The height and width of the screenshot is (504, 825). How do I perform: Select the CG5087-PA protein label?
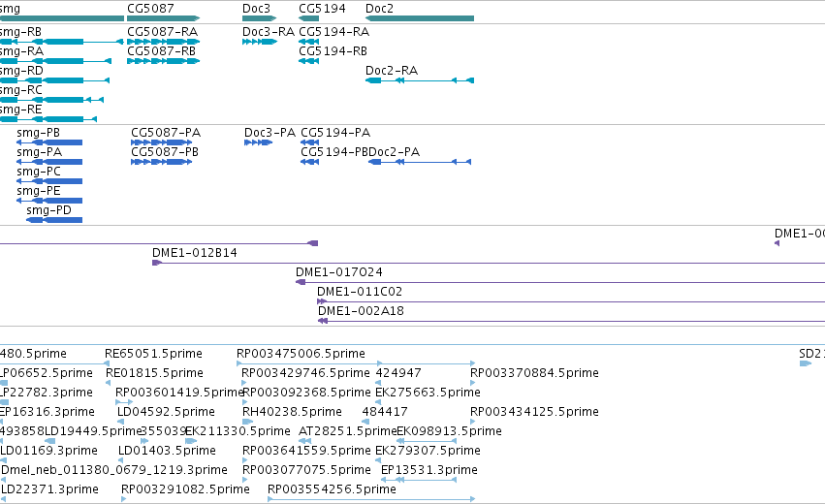point(166,133)
